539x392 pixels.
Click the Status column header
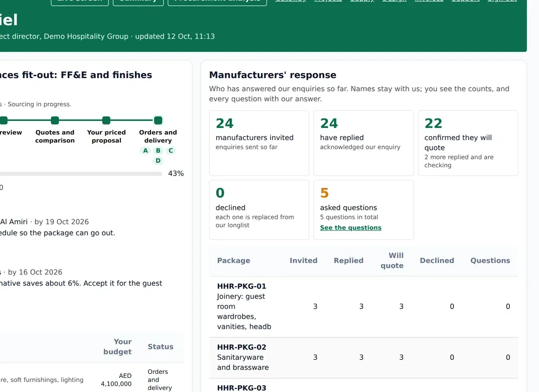[x=161, y=347]
